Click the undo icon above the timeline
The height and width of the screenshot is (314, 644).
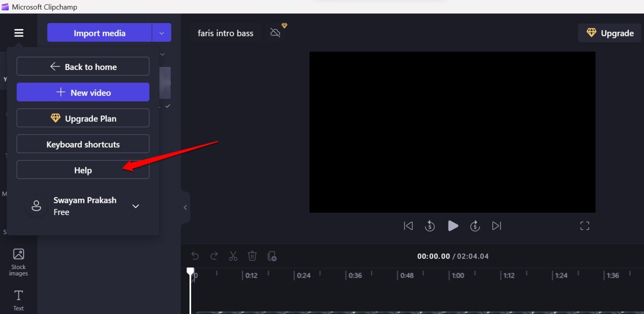pyautogui.click(x=195, y=256)
